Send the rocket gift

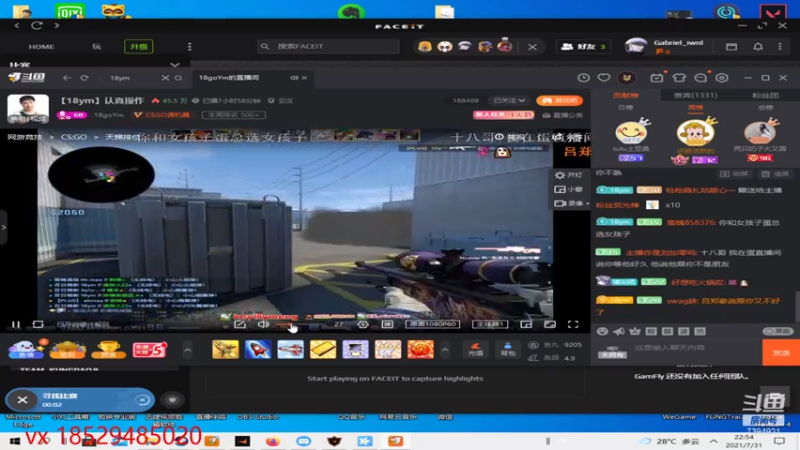(258, 350)
